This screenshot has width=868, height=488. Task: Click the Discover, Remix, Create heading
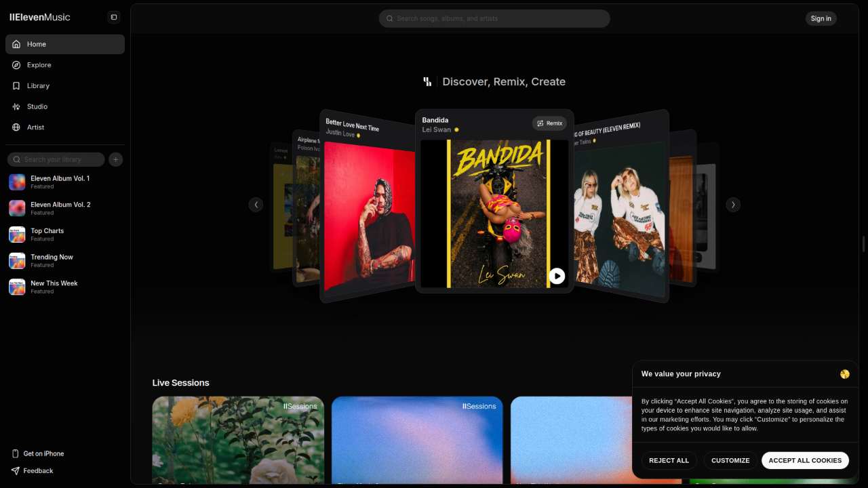click(504, 81)
